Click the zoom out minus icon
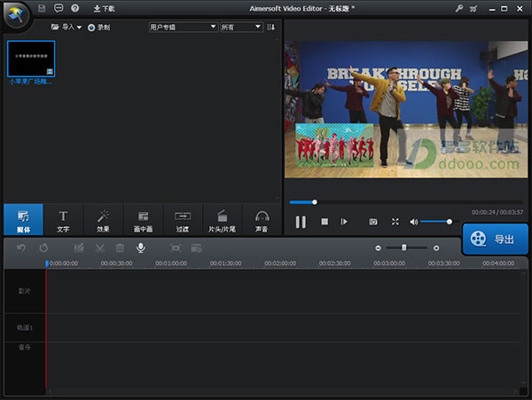Viewport: 532px width, 400px height. pyautogui.click(x=378, y=248)
